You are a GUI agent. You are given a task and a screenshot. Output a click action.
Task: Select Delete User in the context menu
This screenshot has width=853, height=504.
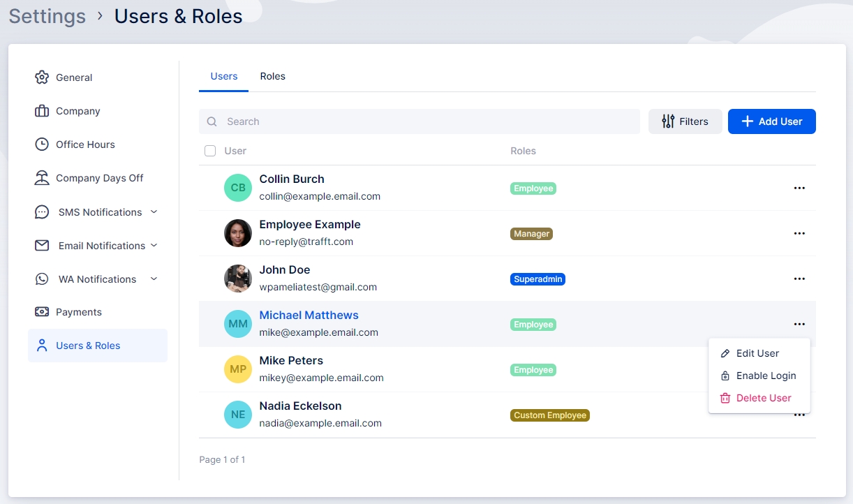[763, 398]
